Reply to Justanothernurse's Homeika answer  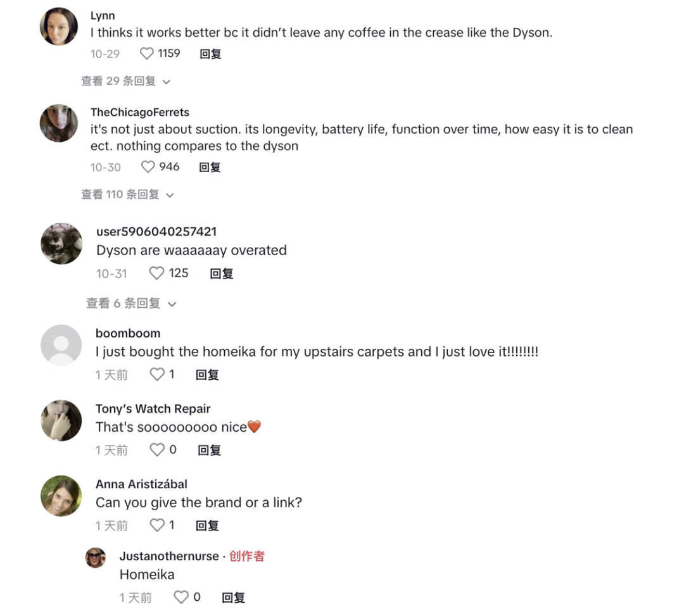tap(233, 598)
